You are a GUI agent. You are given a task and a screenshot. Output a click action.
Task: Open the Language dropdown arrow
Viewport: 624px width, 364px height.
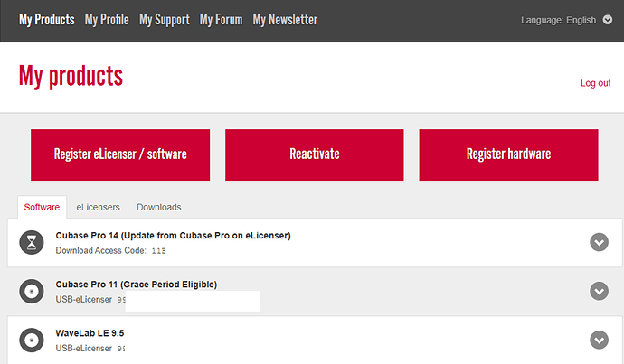pos(607,20)
